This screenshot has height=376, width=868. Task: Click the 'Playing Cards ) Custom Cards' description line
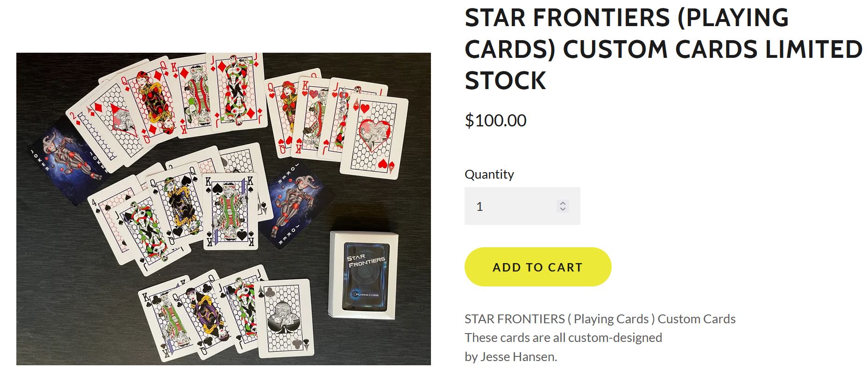[x=600, y=319]
